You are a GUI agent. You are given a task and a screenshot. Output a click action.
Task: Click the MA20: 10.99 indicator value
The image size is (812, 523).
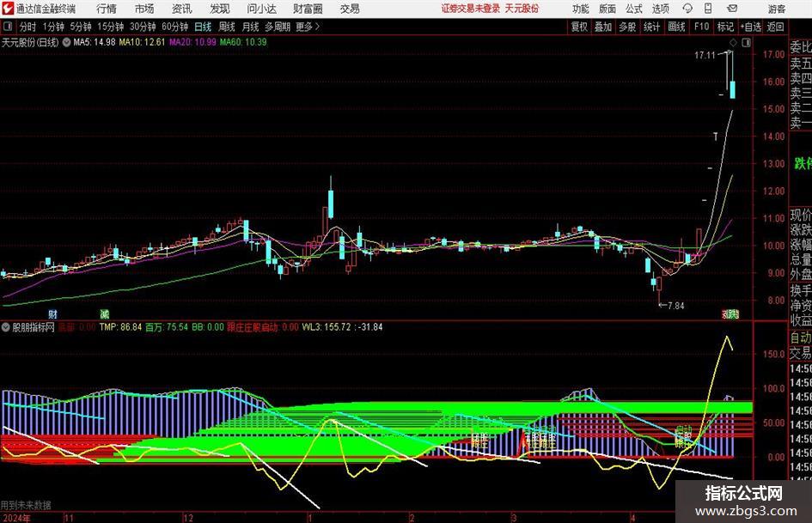[x=192, y=42]
